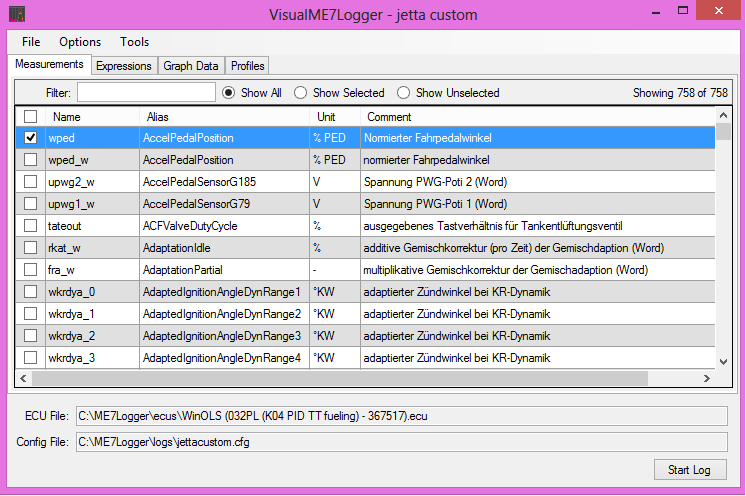This screenshot has width=746, height=496.
Task: Check the tateout measurement checkbox
Action: [30, 225]
